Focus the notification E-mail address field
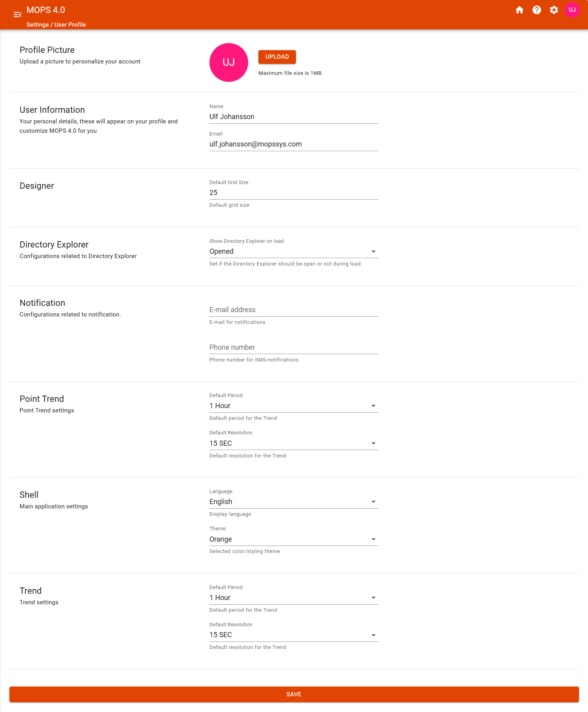 pos(294,310)
